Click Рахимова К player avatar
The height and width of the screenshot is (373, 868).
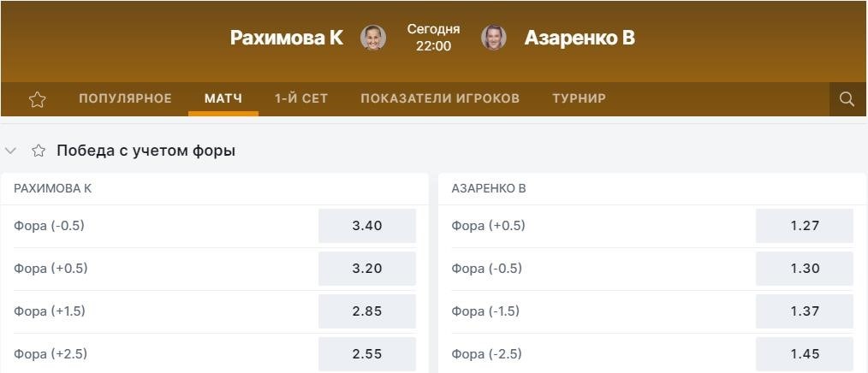[x=373, y=38]
